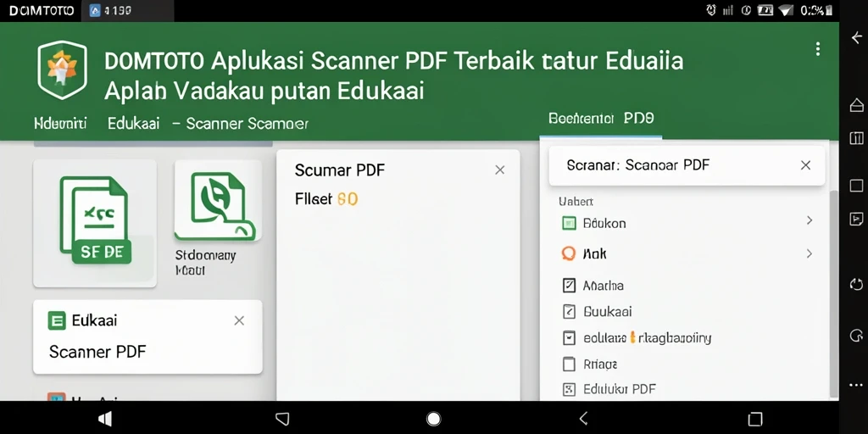Viewport: 868px width, 434px height.
Task: Tap the recents square in bottom bar
Action: [755, 419]
